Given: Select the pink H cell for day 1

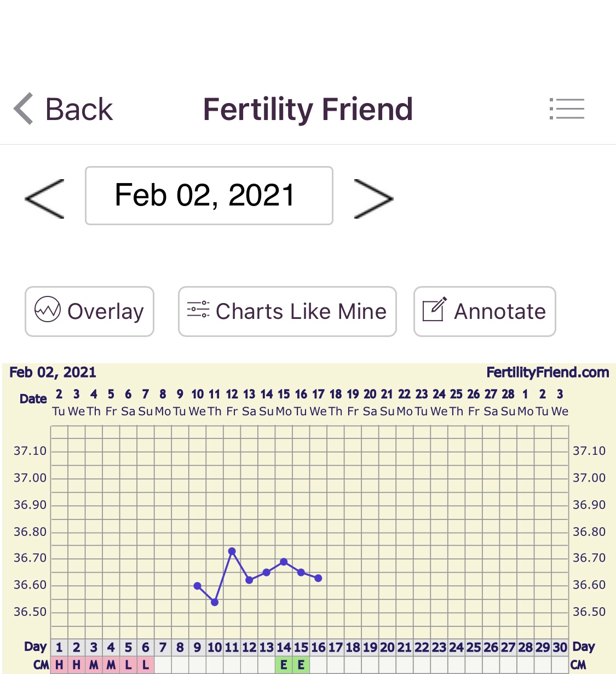Looking at the screenshot, I should (x=59, y=665).
